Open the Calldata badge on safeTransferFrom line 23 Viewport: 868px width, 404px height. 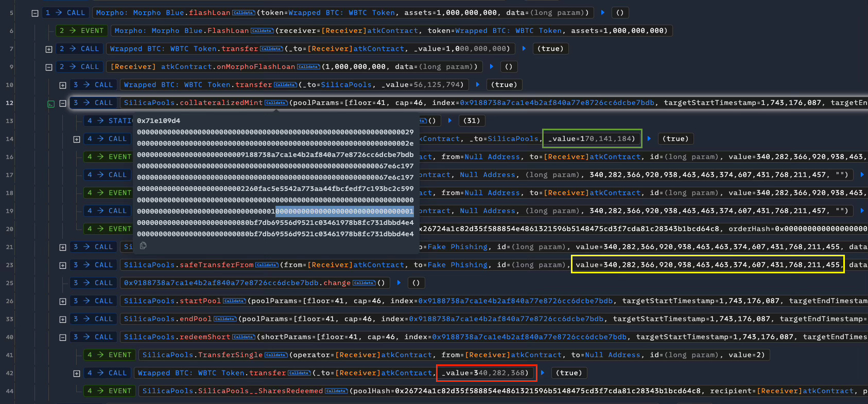[x=267, y=265]
